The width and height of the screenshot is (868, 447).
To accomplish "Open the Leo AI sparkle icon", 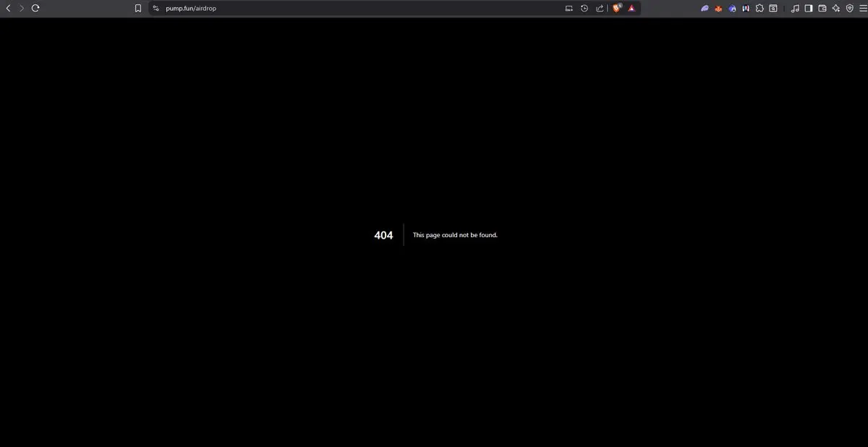I will pyautogui.click(x=836, y=8).
